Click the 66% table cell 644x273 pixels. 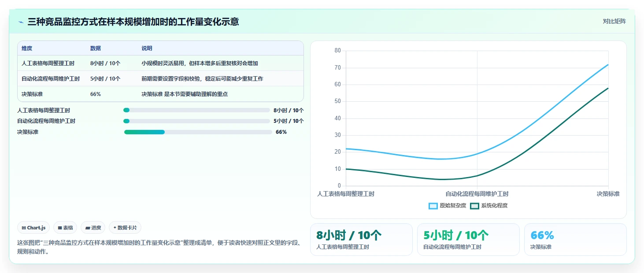point(96,94)
